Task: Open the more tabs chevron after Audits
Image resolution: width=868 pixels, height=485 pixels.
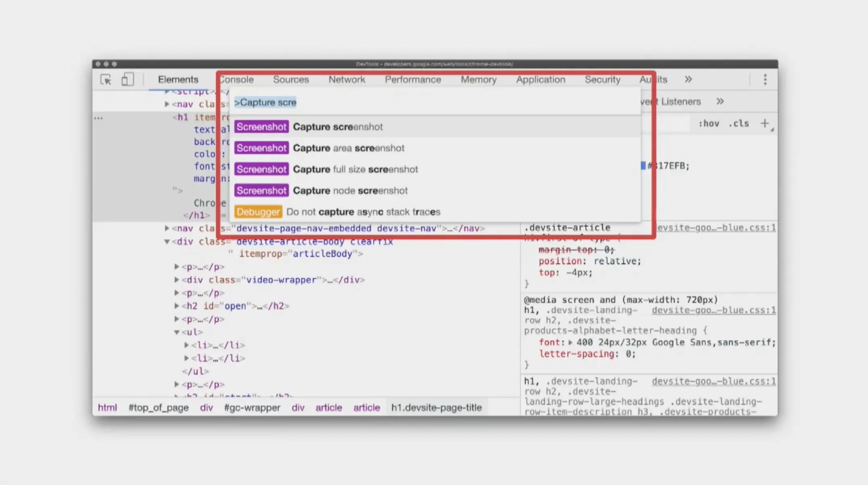Action: (x=688, y=79)
